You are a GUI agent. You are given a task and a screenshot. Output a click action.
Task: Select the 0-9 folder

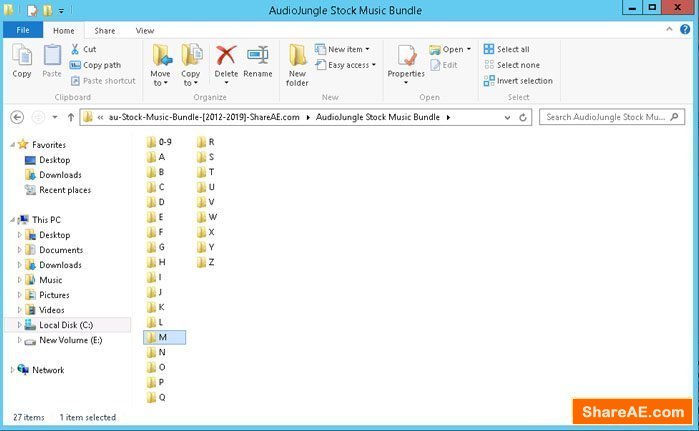click(160, 142)
